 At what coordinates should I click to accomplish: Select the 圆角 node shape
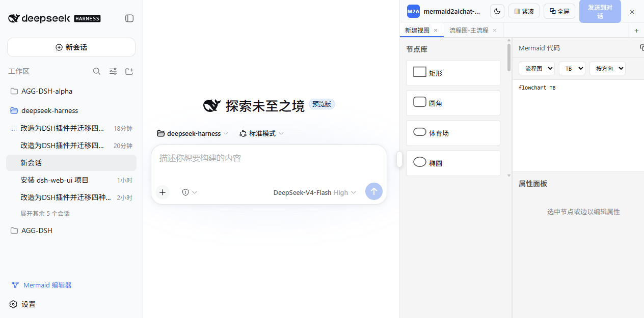click(x=453, y=103)
